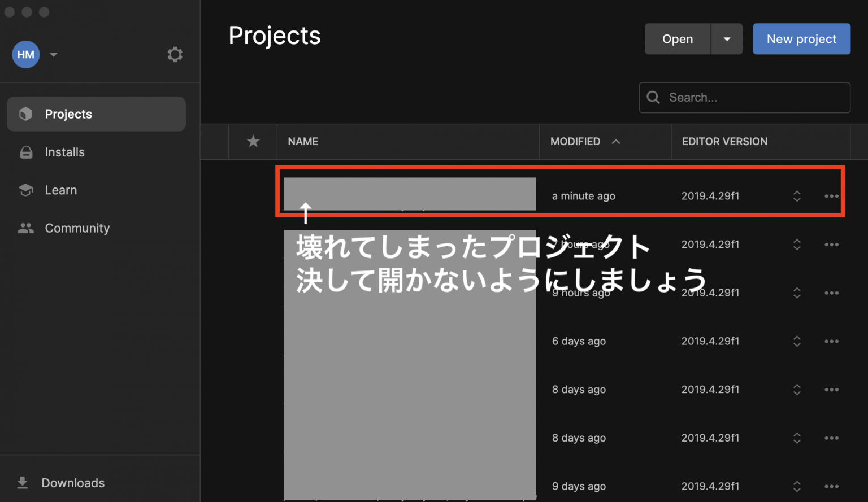
Task: Open the options menu for the 6-days-ago project
Action: click(x=831, y=341)
